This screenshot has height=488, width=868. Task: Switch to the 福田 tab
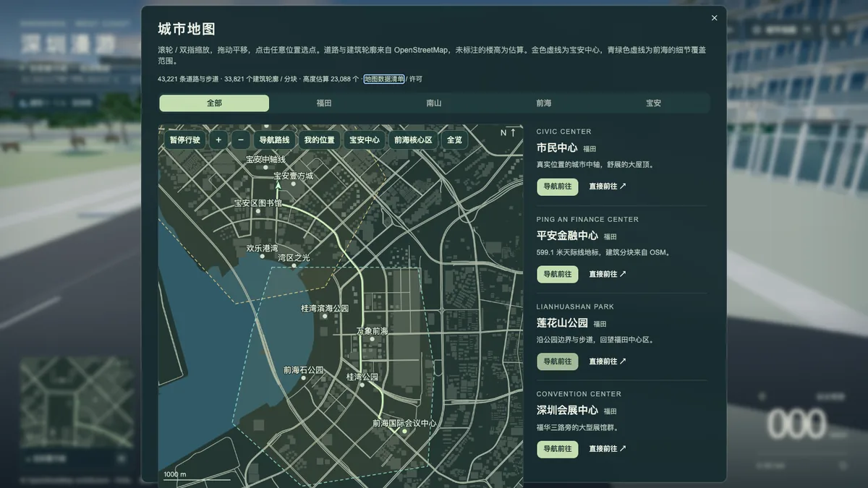(x=324, y=103)
